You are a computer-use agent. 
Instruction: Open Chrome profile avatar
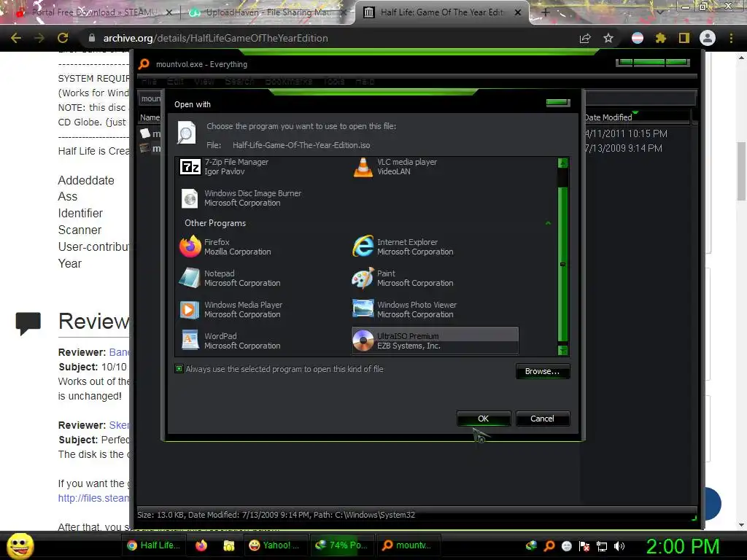tap(708, 38)
